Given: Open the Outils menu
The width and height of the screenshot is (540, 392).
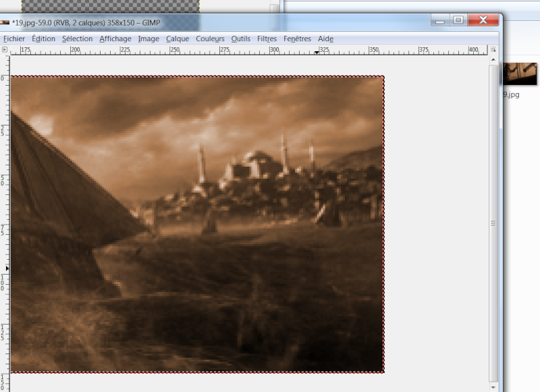Looking at the screenshot, I should tap(240, 38).
